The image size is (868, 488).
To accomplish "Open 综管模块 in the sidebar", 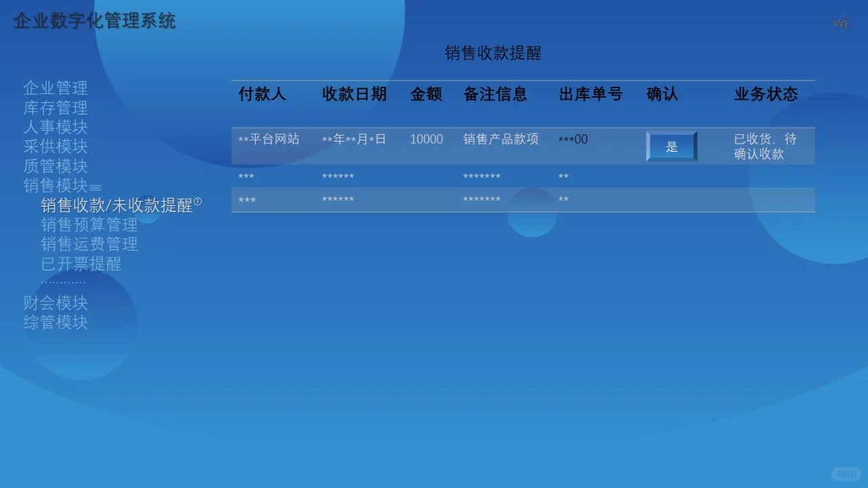I will point(56,323).
